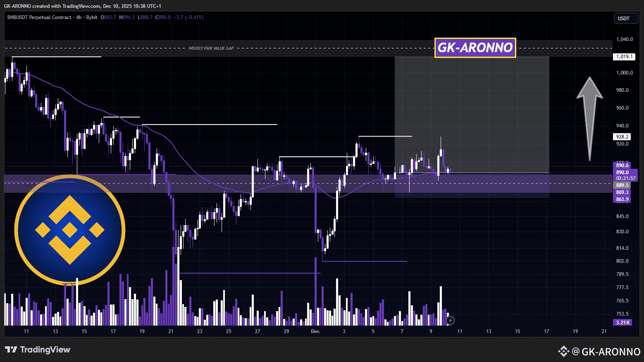The width and height of the screenshot is (644, 362).
Task: Click the 1,019.1 price label on the axis
Action: click(x=624, y=57)
